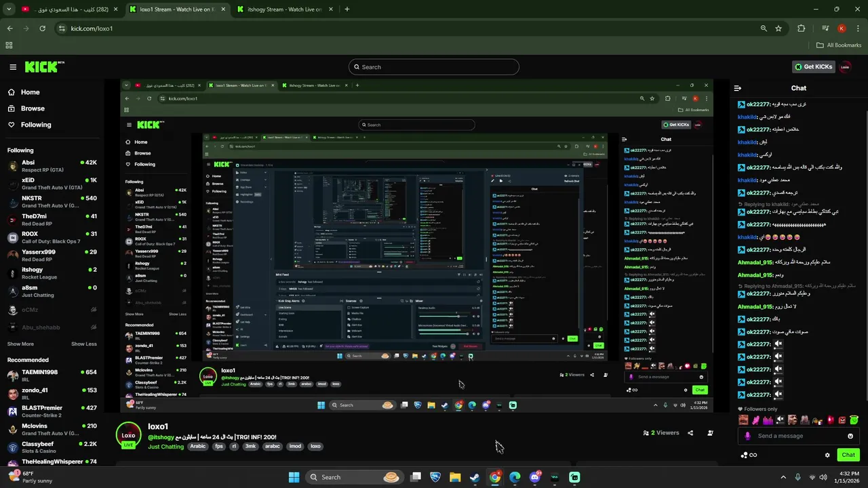Open the browser extensions icon
Viewport: 868px width, 488px height.
(802, 28)
